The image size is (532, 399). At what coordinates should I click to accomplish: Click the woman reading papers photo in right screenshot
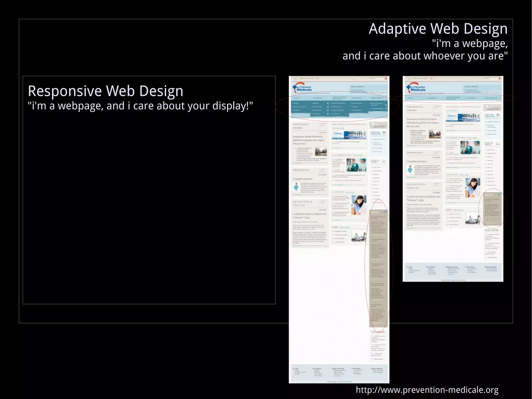pyautogui.click(x=473, y=188)
